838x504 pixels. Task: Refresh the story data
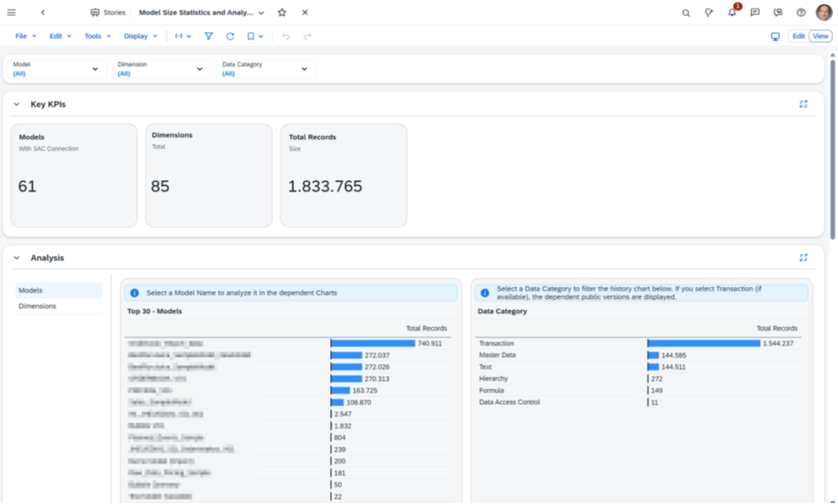pyautogui.click(x=230, y=36)
